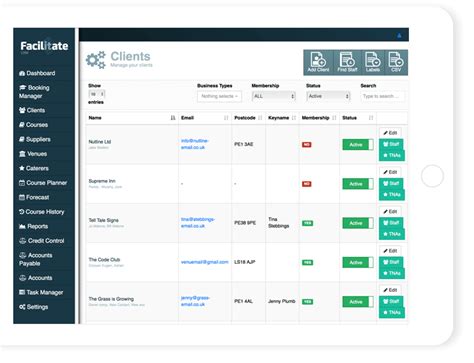Edit the Supreme Inn client

click(x=390, y=172)
